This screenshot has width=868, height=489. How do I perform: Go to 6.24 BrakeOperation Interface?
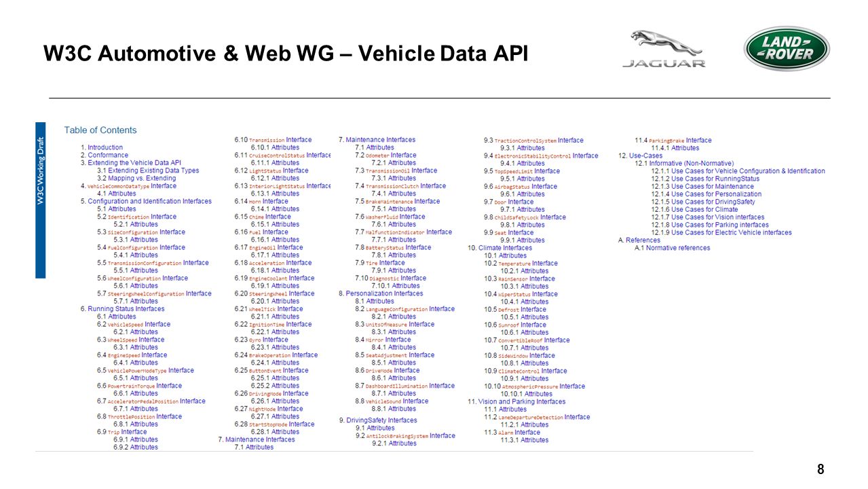point(276,355)
